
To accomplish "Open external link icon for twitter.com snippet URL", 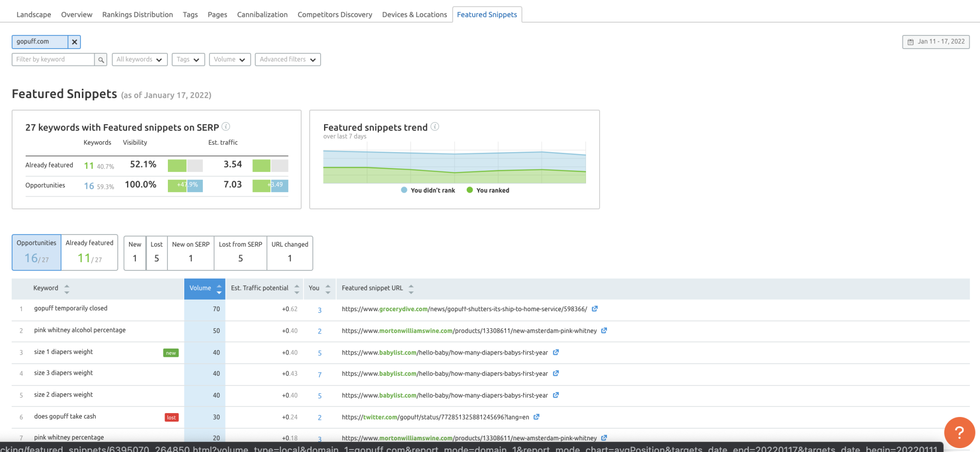I will (537, 417).
